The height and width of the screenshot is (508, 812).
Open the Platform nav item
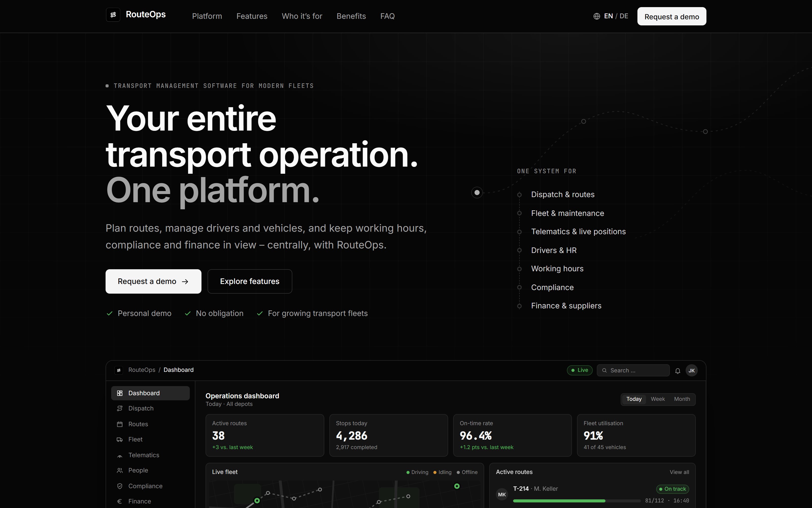[207, 16]
